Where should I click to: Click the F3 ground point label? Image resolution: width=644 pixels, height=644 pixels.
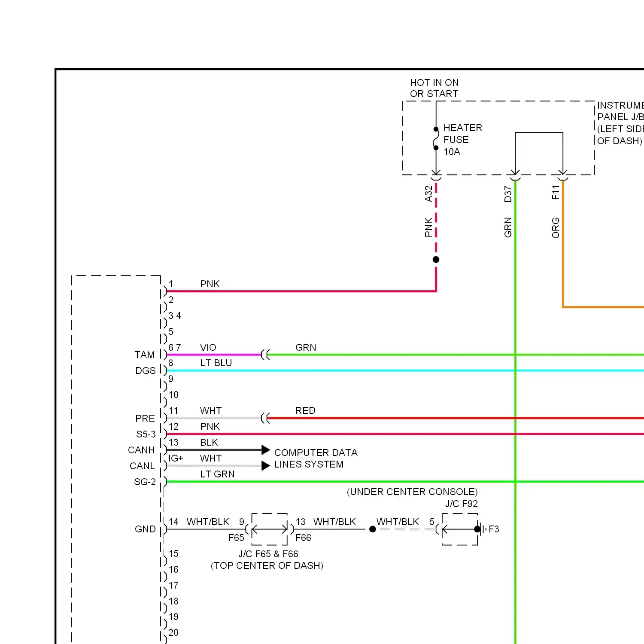click(x=494, y=529)
